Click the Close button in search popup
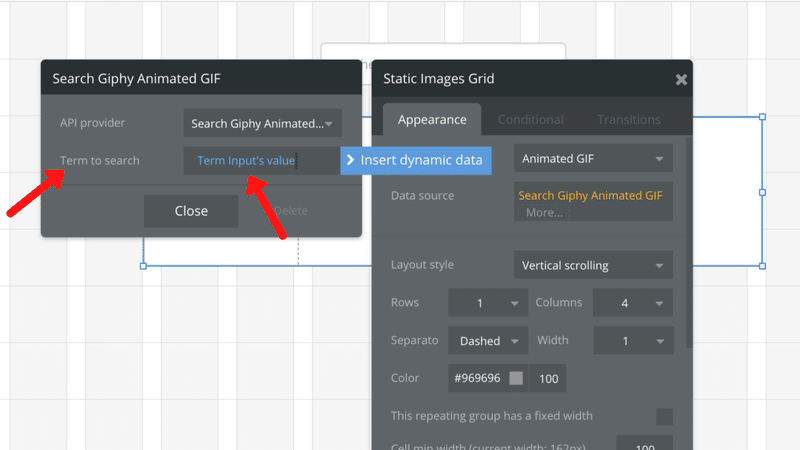The image size is (800, 450). [191, 211]
